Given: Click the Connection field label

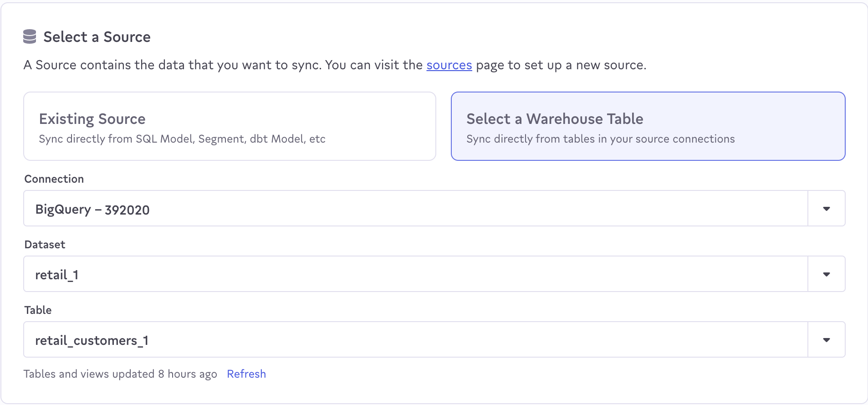Looking at the screenshot, I should (x=54, y=179).
